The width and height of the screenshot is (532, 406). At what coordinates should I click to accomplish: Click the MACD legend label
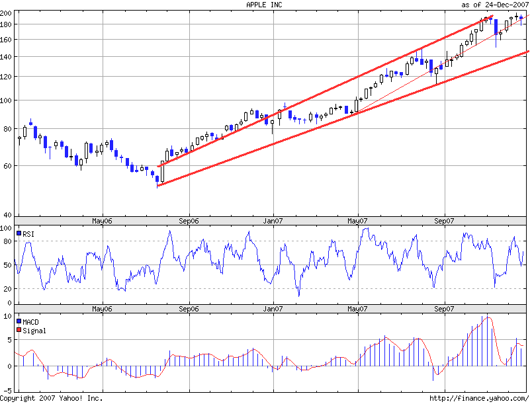coord(30,322)
